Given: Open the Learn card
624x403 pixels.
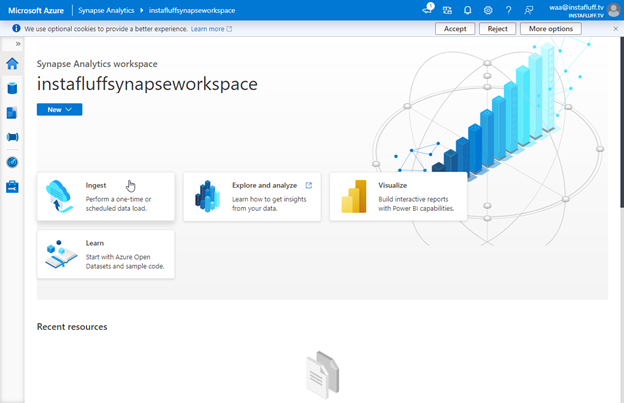Looking at the screenshot, I should point(106,254).
